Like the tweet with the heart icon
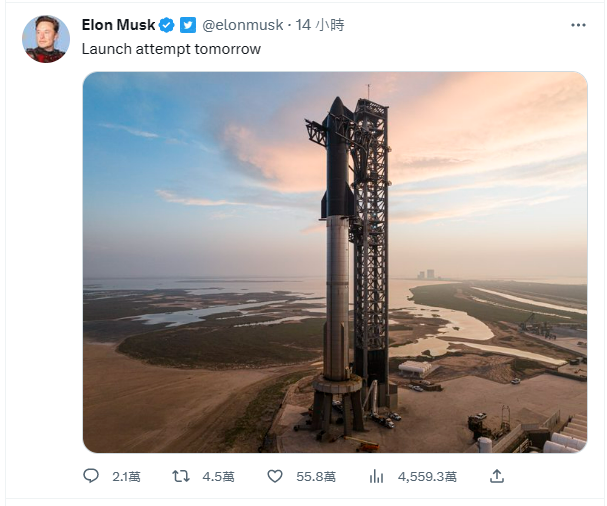The height and width of the screenshot is (506, 607). point(275,476)
